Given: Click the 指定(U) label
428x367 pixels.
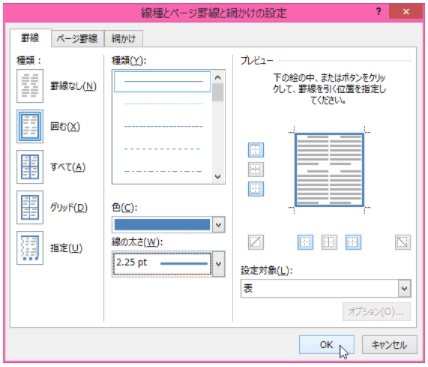Looking at the screenshot, I should 66,248.
